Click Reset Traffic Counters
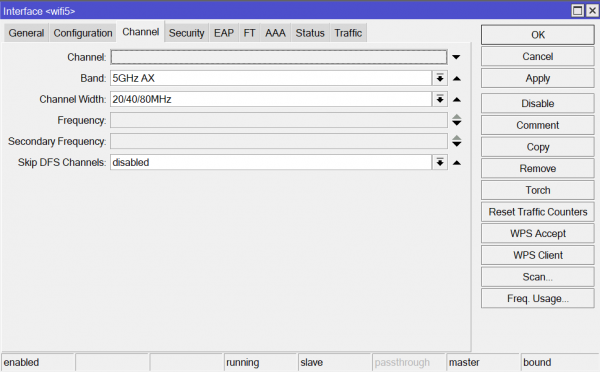 click(538, 212)
